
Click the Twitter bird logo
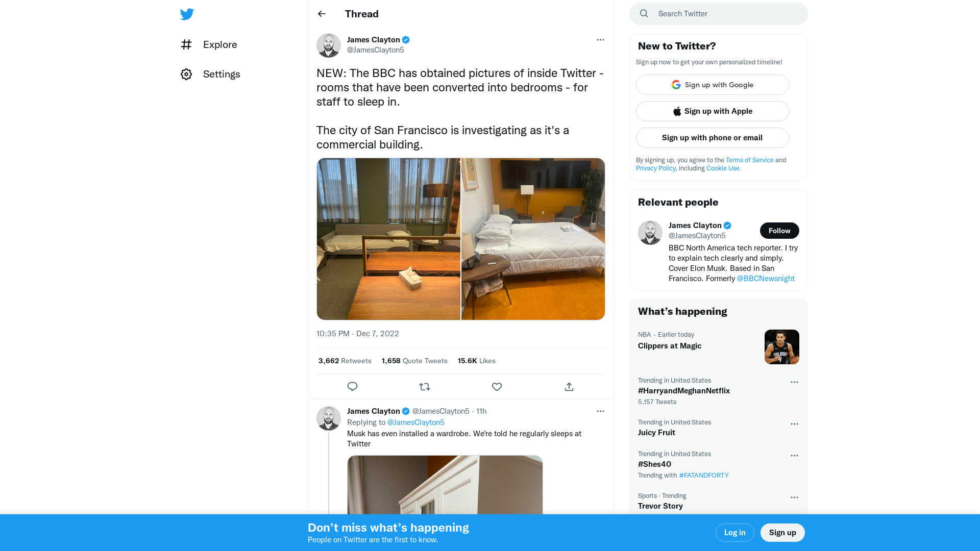pos(187,14)
